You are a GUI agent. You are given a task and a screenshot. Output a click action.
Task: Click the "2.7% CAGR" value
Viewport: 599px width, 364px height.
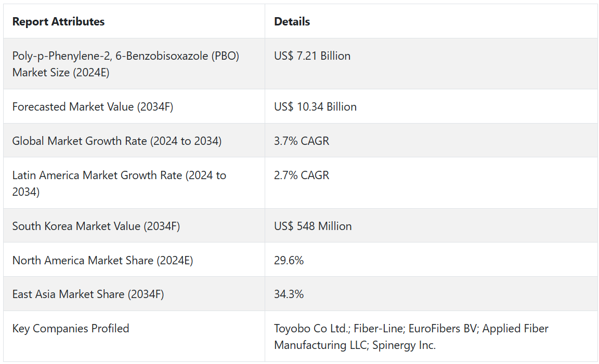coord(302,176)
